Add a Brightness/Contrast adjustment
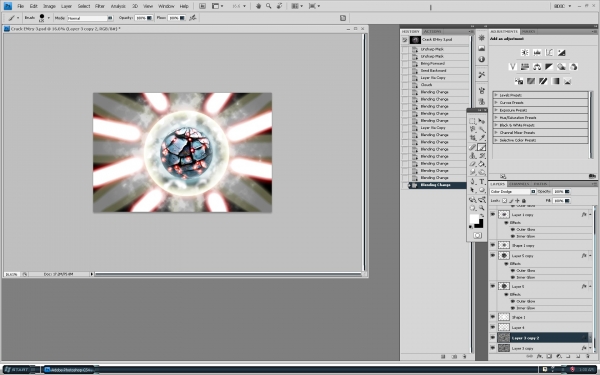Screen dimensions: 600x375 525,53
